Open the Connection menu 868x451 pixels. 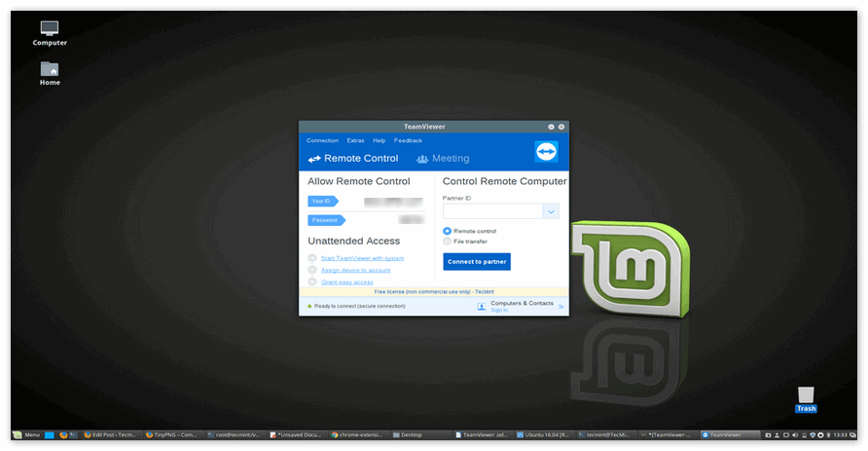pos(322,141)
